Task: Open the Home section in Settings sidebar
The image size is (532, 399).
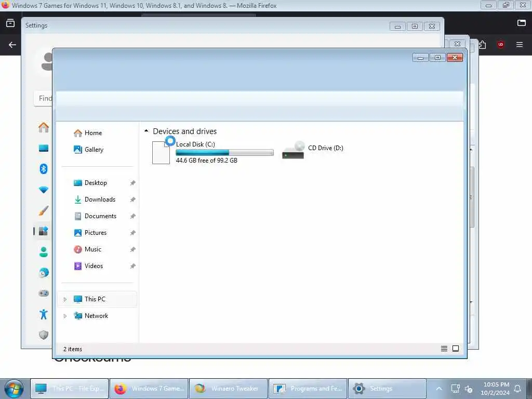Action: coord(44,128)
